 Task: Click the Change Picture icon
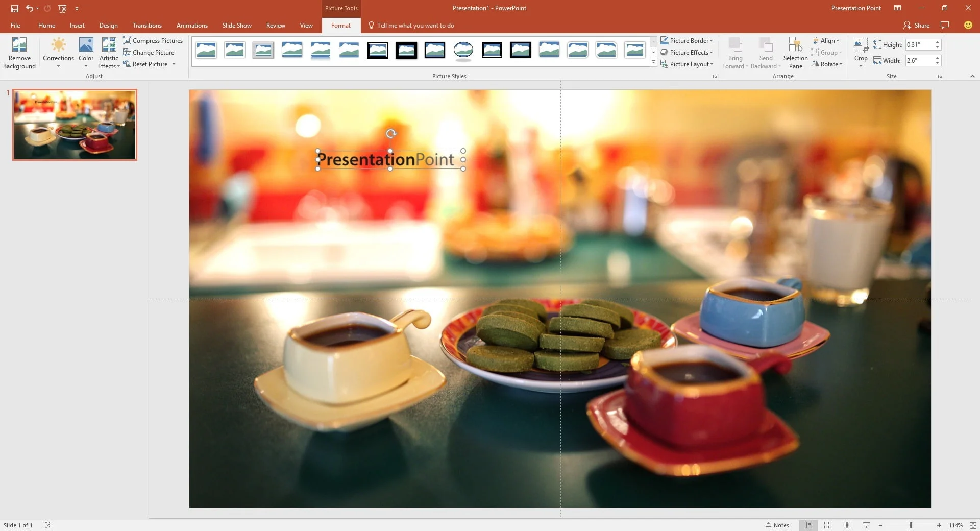click(127, 52)
